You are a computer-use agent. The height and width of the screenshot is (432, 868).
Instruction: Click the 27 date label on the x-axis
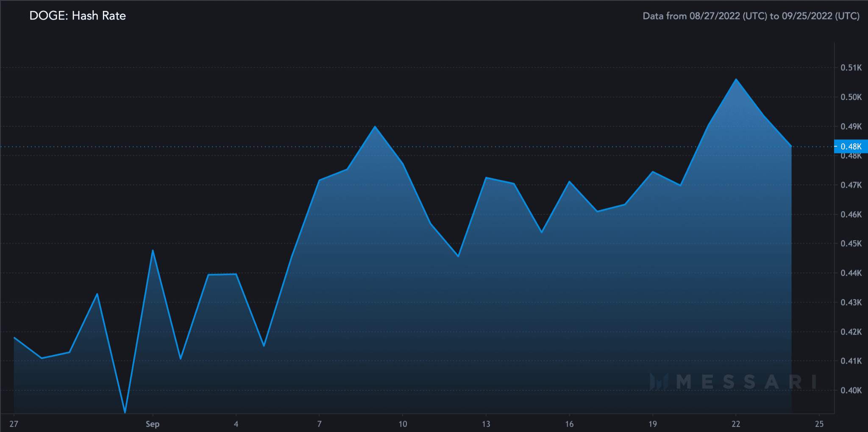click(x=14, y=424)
